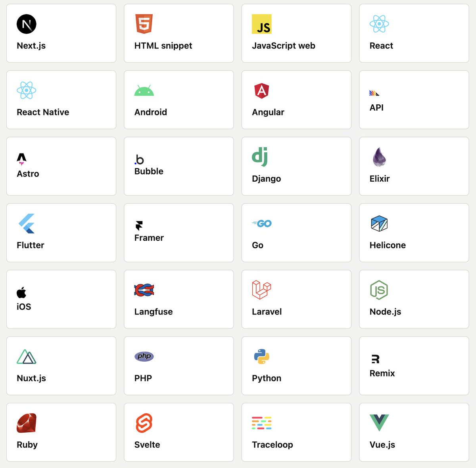Select the Nuxt.js label
The image size is (476, 468).
point(31,378)
